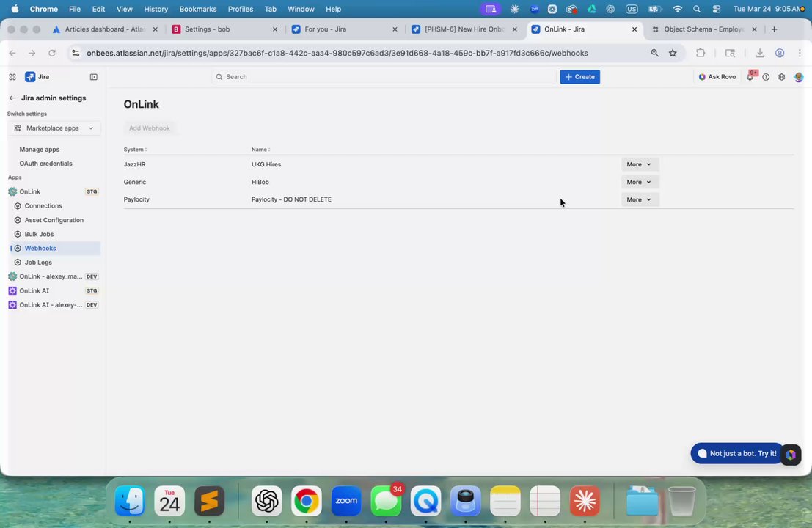
Task: Open More dropdown for Paylocity webhook
Action: pos(639,199)
